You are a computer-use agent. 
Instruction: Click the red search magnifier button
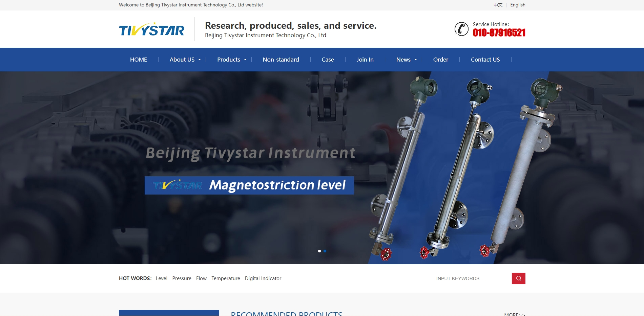[519, 278]
